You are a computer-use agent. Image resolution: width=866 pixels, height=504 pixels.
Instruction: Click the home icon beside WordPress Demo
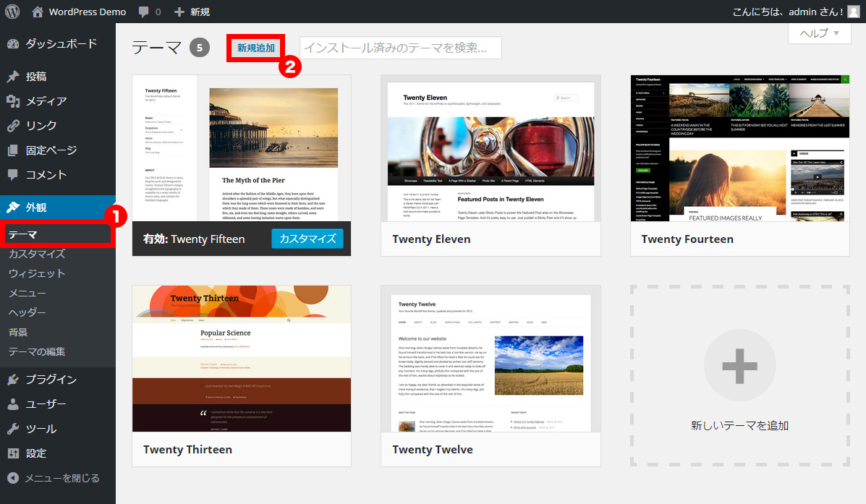(38, 12)
